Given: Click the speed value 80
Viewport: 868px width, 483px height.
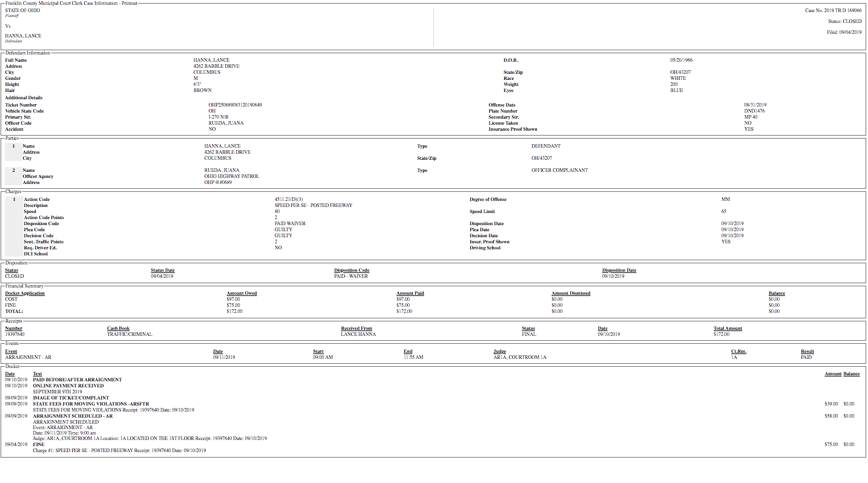Looking at the screenshot, I should tap(277, 211).
